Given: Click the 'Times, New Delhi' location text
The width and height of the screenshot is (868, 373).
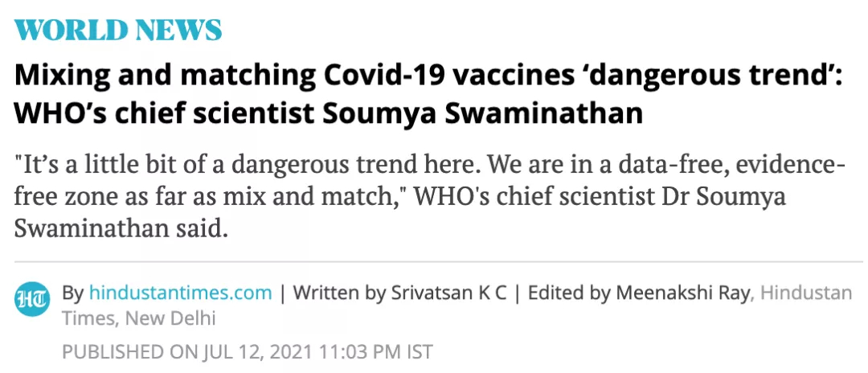Looking at the screenshot, I should click(138, 319).
